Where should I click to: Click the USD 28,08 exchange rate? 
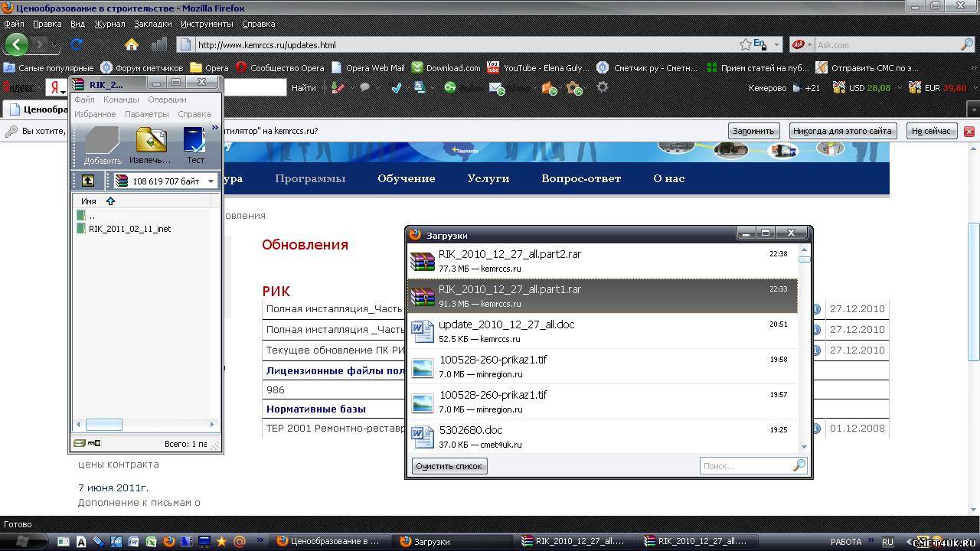click(x=861, y=88)
